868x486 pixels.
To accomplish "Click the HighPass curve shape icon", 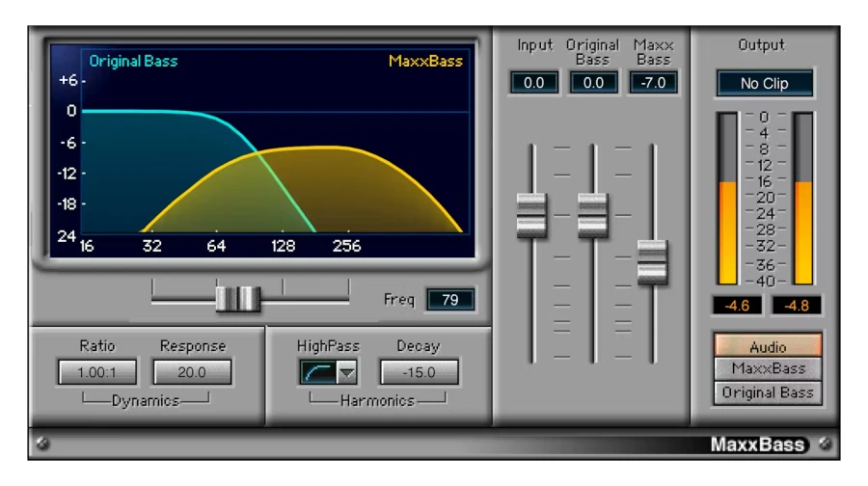I will click(x=318, y=372).
